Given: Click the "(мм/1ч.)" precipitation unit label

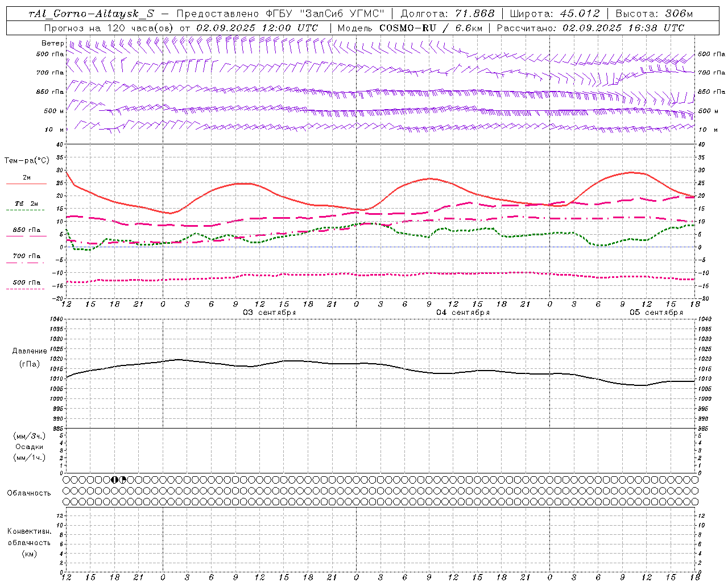Looking at the screenshot, I should coord(30,458).
